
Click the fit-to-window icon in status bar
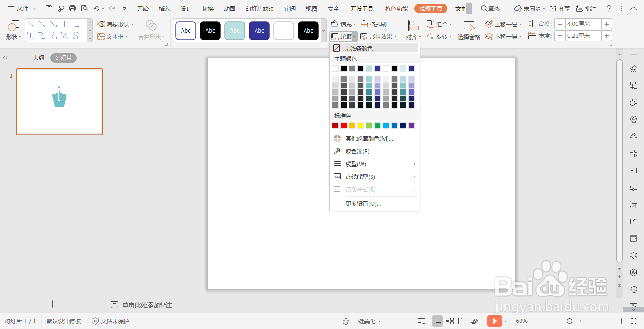[635, 321]
